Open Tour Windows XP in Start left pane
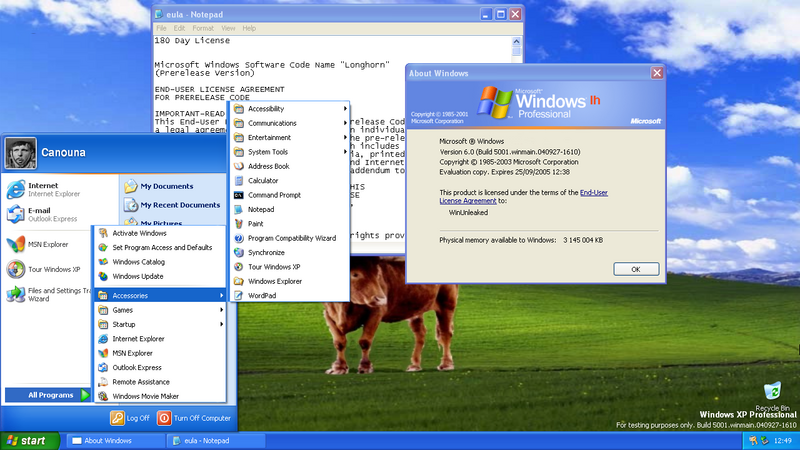 pyautogui.click(x=44, y=269)
